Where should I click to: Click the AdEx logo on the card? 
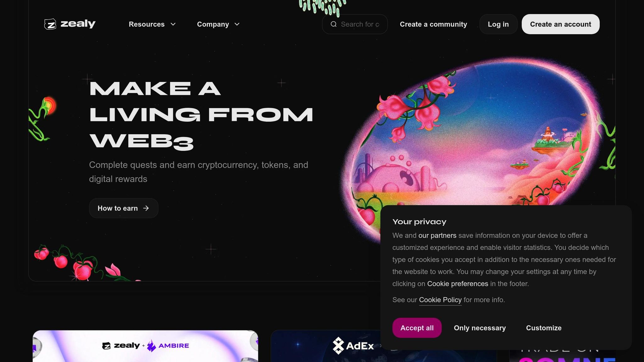353,346
